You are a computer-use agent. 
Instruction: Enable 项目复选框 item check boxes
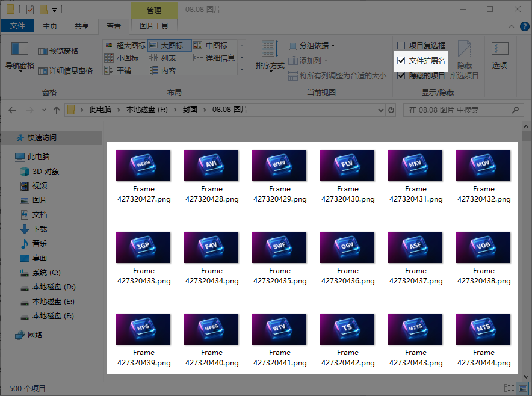point(421,45)
